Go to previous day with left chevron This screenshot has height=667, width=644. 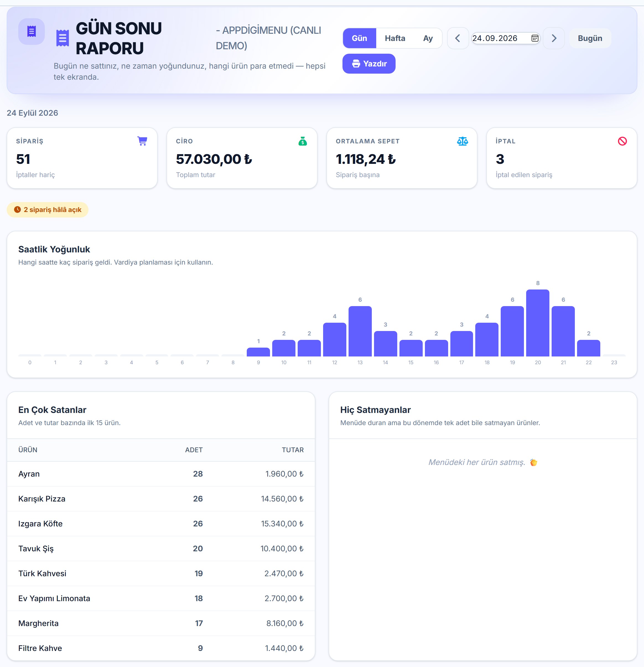(458, 38)
